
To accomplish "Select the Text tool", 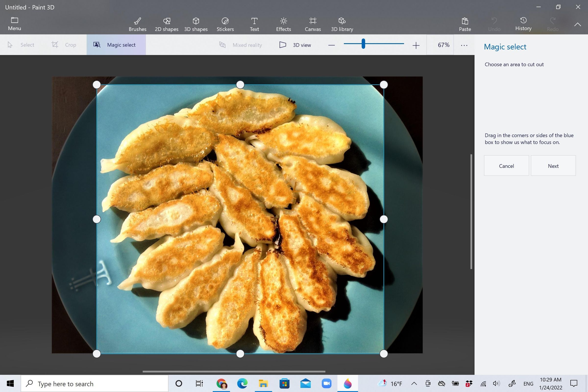I will click(254, 24).
